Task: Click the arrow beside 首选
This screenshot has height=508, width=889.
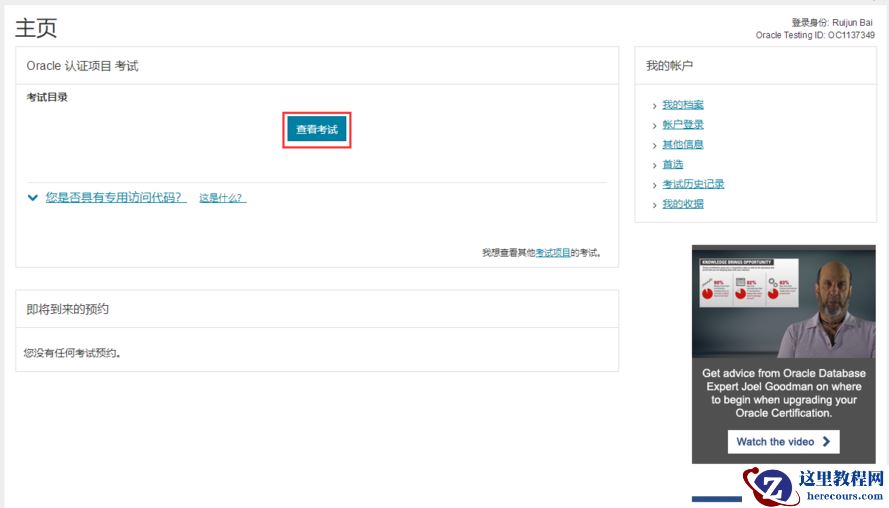Action: click(654, 166)
